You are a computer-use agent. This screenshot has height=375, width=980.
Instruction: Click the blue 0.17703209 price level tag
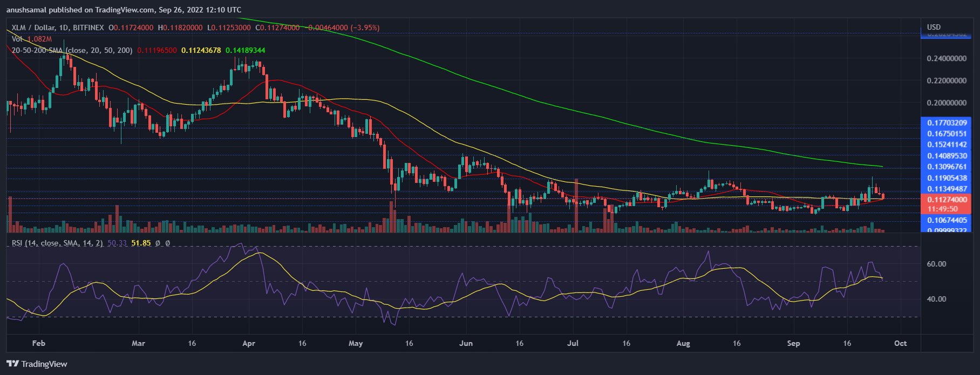pyautogui.click(x=947, y=123)
